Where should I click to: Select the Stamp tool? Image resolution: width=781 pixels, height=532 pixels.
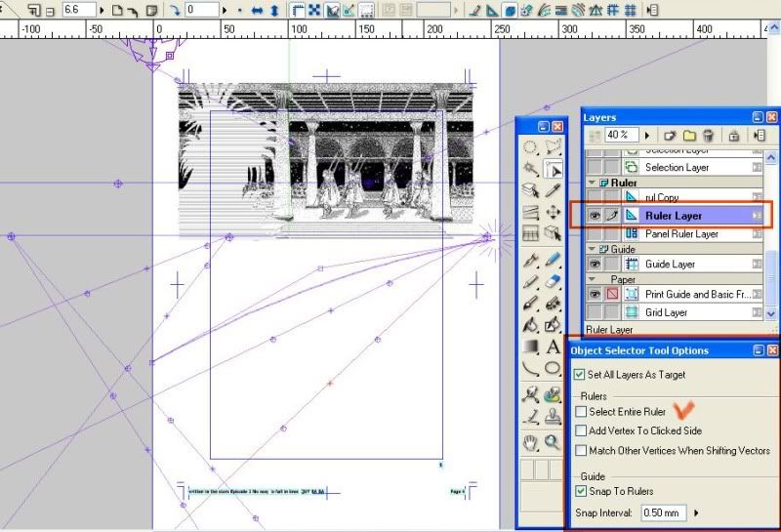(553, 417)
